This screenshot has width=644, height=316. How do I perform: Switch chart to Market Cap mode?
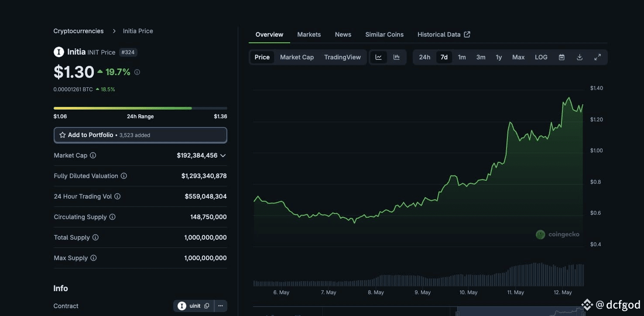coord(297,57)
